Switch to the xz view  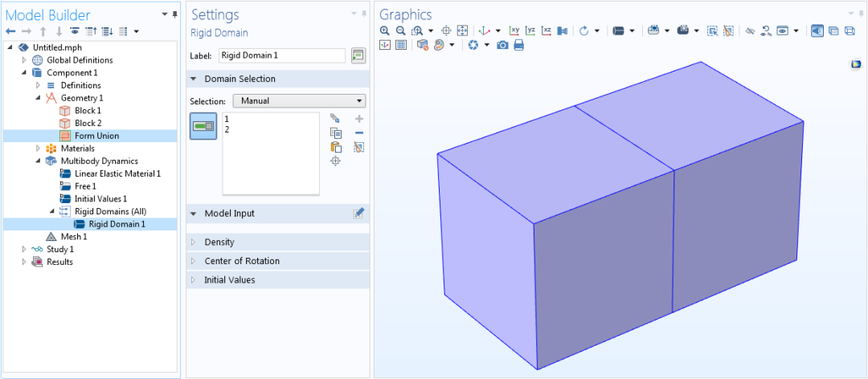[x=547, y=31]
